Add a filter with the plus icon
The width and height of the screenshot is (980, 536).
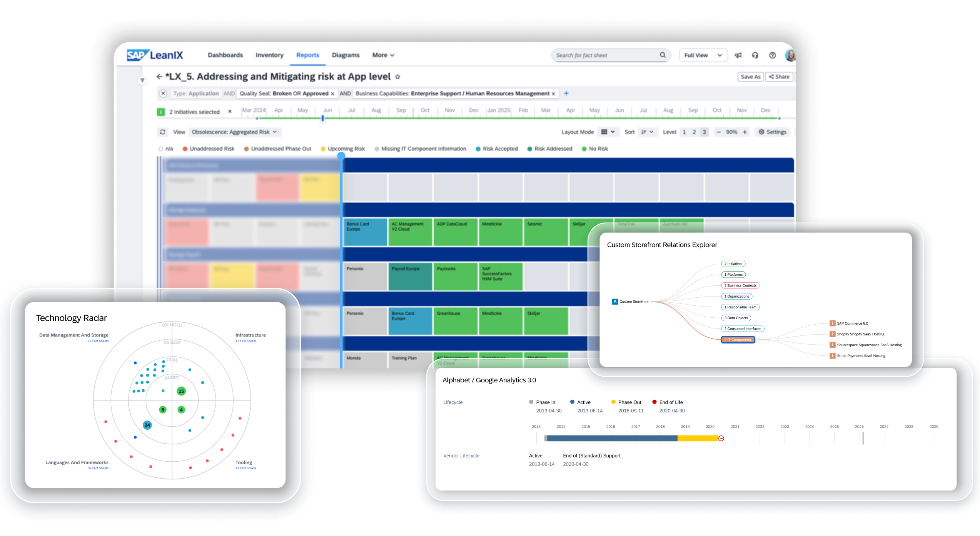pyautogui.click(x=566, y=94)
